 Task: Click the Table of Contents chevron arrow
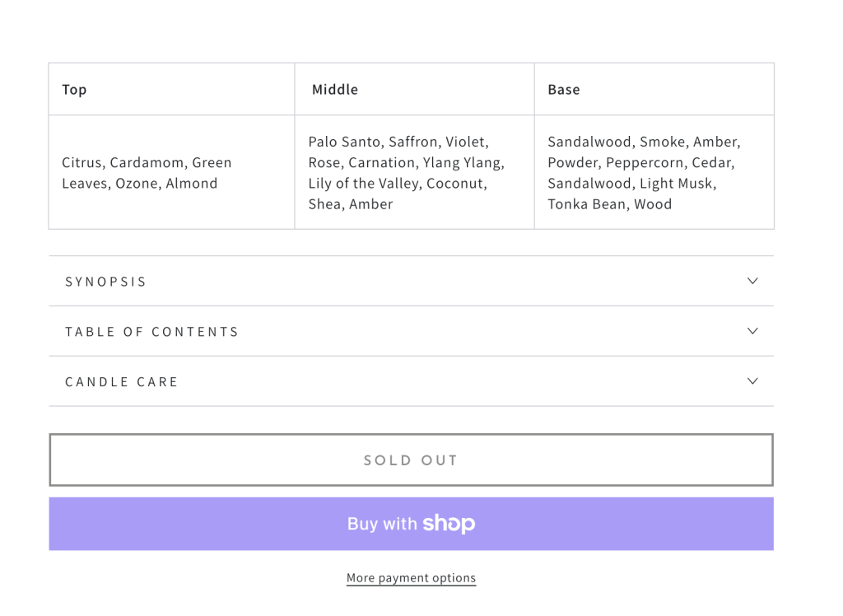tap(752, 331)
